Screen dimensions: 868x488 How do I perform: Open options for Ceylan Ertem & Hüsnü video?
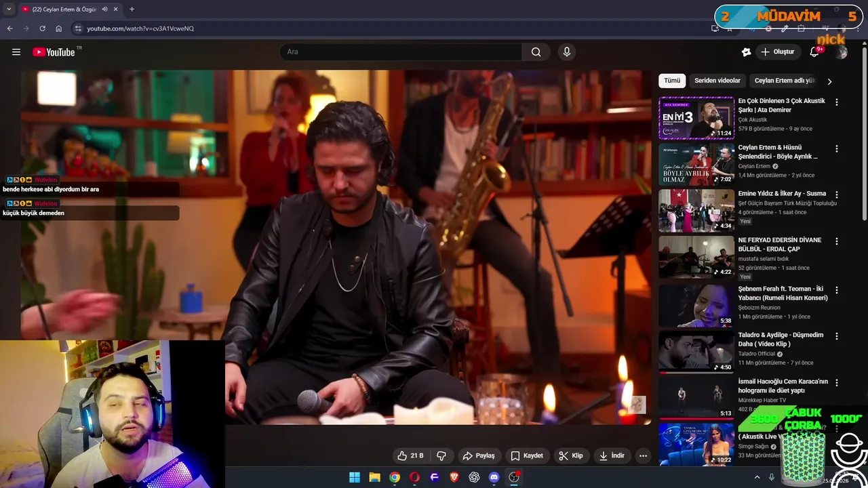tap(836, 148)
